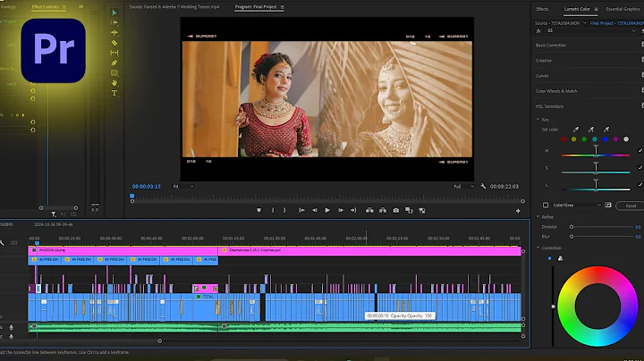Toggle Creative section checkbox
The image size is (644, 361).
pos(642,60)
